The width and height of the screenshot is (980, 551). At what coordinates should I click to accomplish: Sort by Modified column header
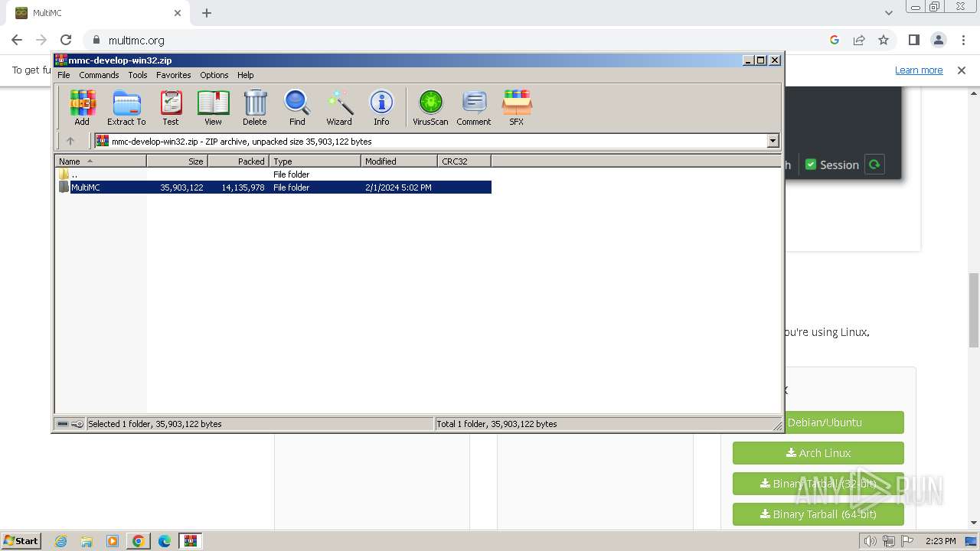399,161
